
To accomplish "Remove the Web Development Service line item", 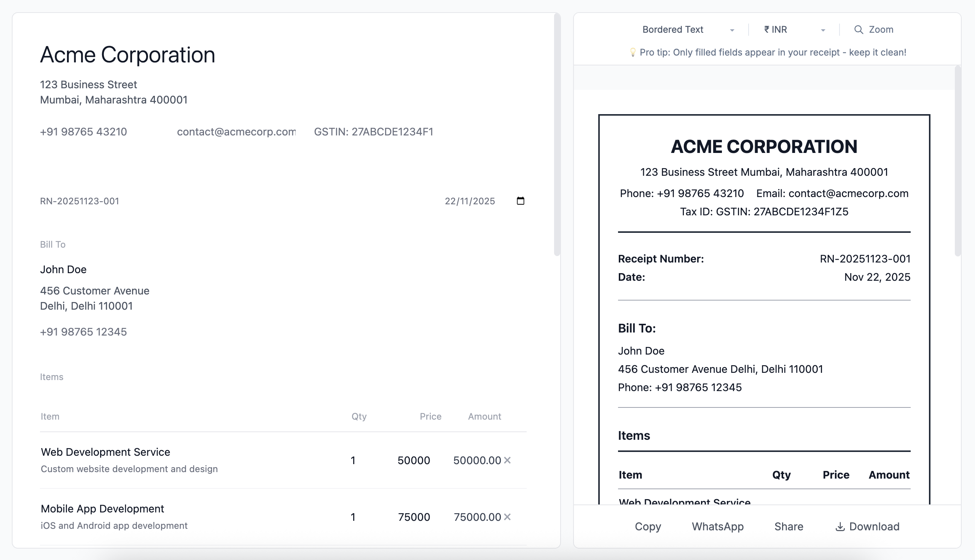I will 507,460.
